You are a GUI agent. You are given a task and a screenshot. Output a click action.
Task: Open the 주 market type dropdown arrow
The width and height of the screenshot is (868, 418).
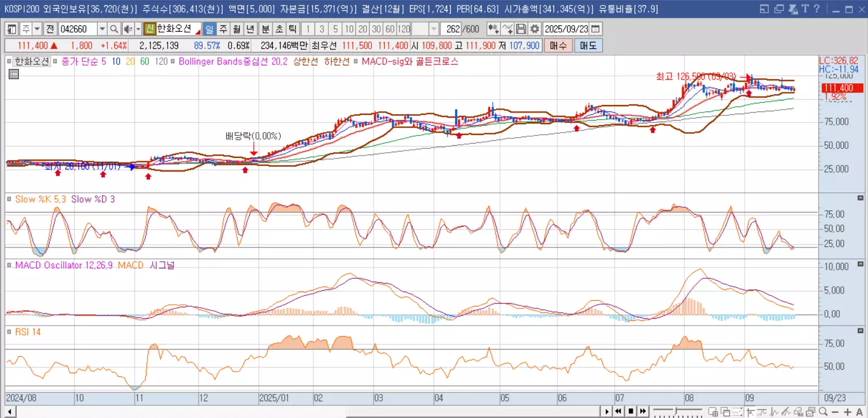(37, 29)
